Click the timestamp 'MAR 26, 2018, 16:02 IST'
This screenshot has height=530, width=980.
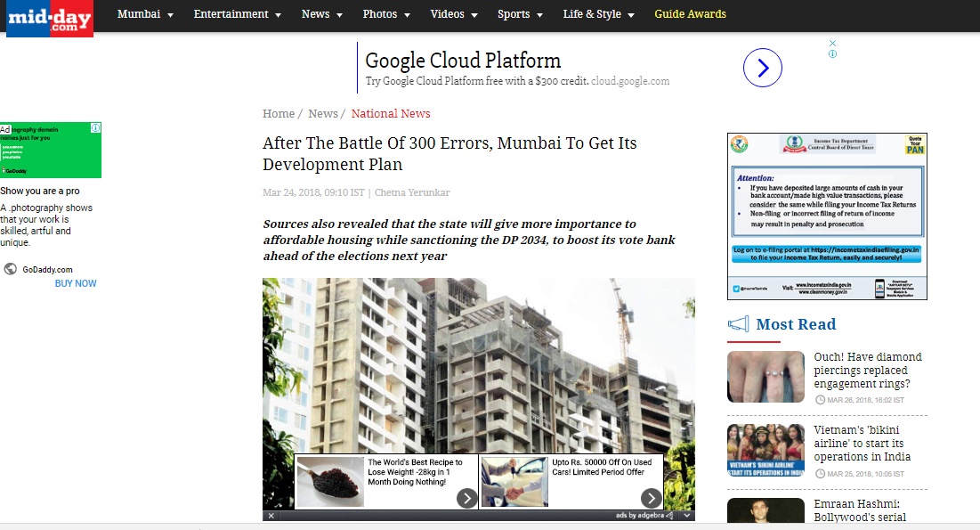(x=866, y=400)
